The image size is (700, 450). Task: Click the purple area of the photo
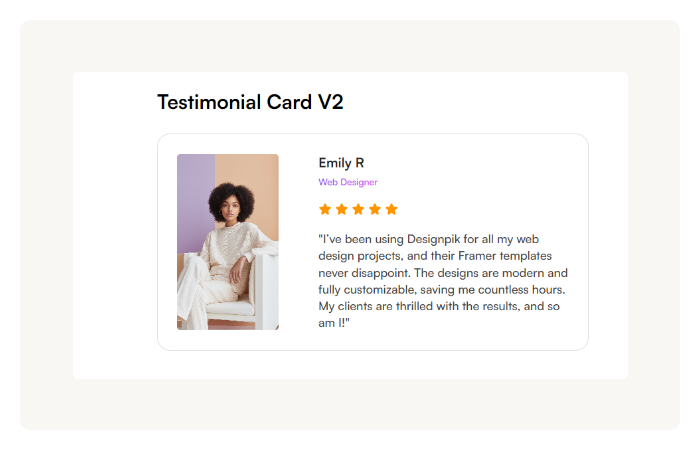(x=196, y=201)
